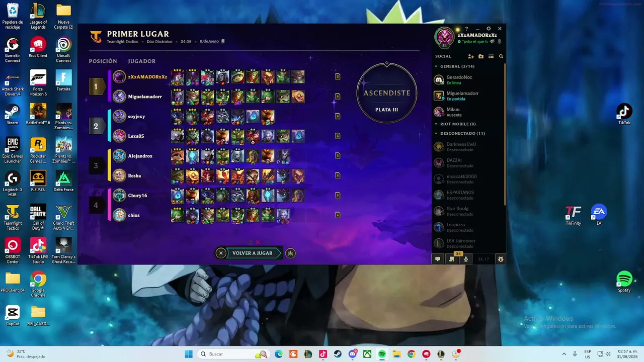Click the JUGADOR column header

pyautogui.click(x=142, y=61)
